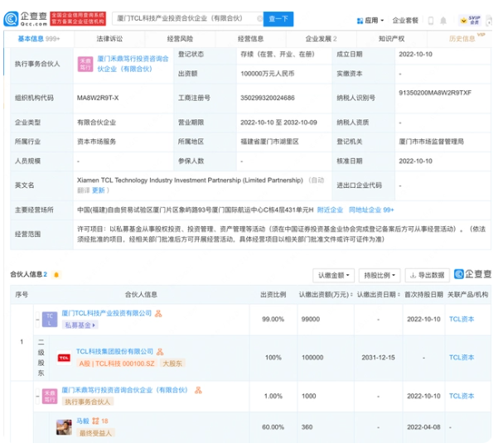Viewport: 498px width, 448px height.
Task: Select the organization code MA8W2R9T-X
Action: tap(98, 98)
